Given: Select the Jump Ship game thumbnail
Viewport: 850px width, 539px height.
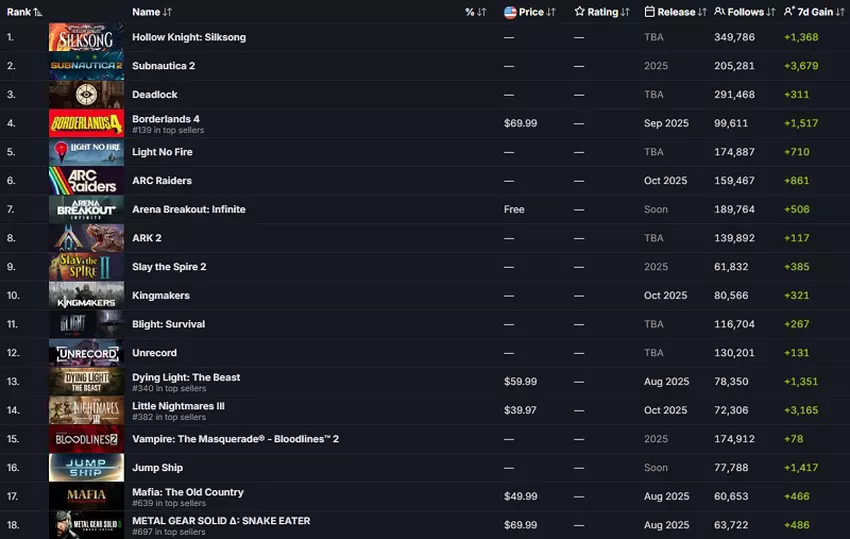Looking at the screenshot, I should point(86,468).
